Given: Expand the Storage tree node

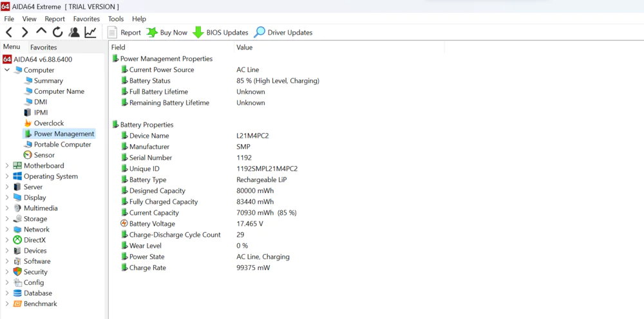Looking at the screenshot, I should (x=7, y=219).
